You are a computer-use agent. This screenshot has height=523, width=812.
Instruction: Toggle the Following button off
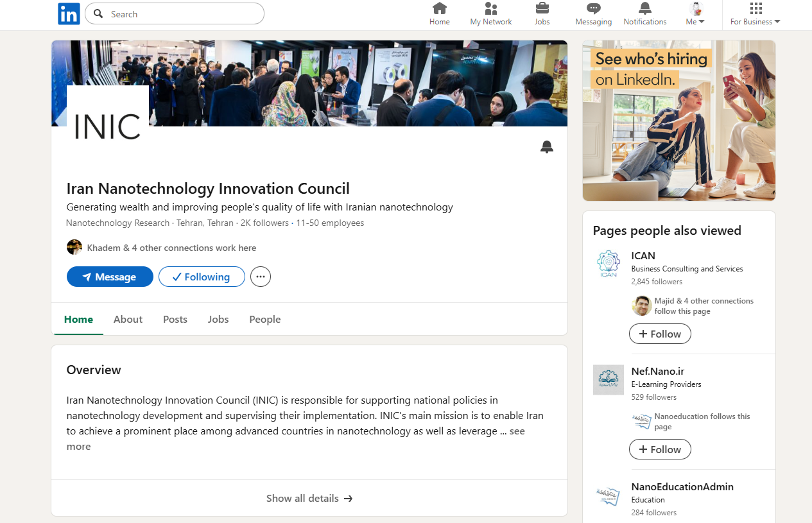click(x=202, y=277)
